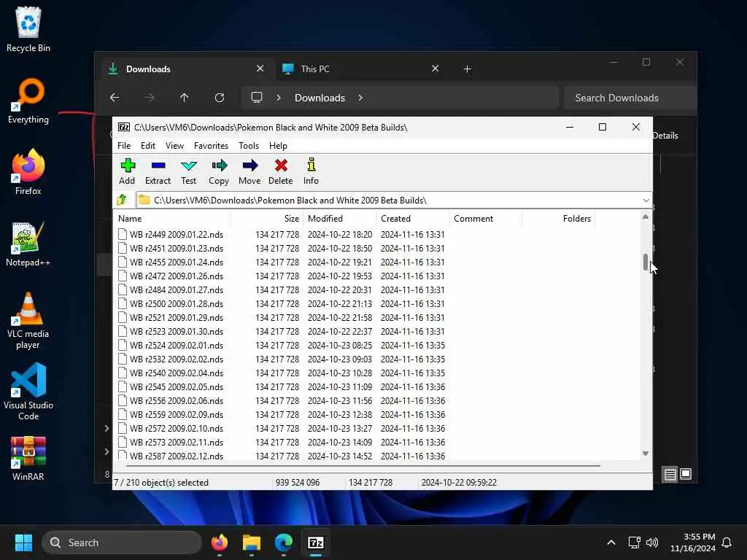The height and width of the screenshot is (560, 747).
Task: Open Firefox from the taskbar
Action: click(x=220, y=542)
